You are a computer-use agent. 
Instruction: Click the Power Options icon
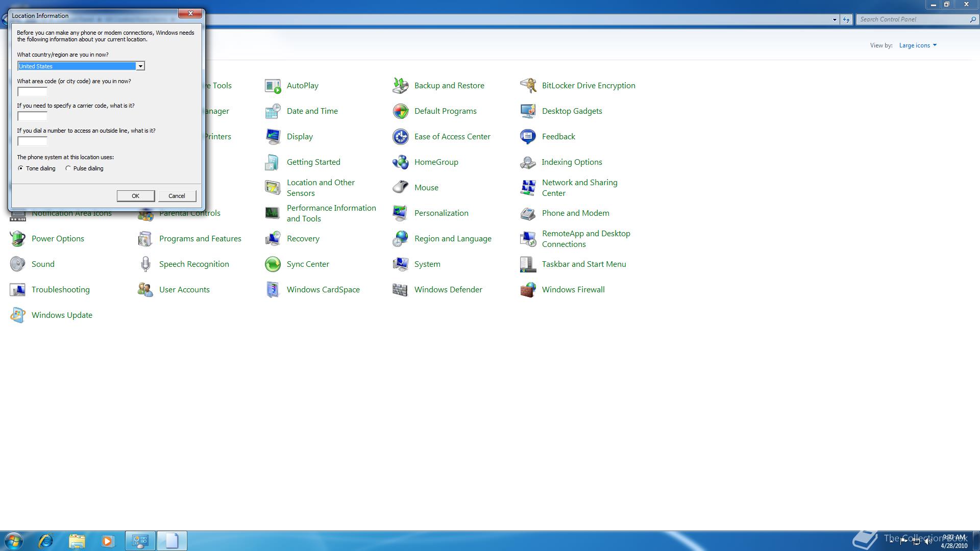point(18,239)
